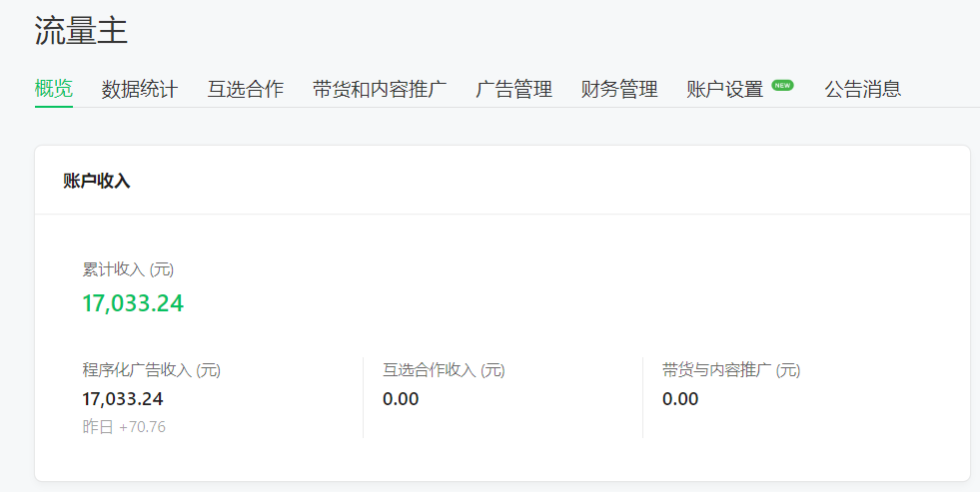Switch to the 概览 tab
The image size is (980, 492).
[x=54, y=89]
